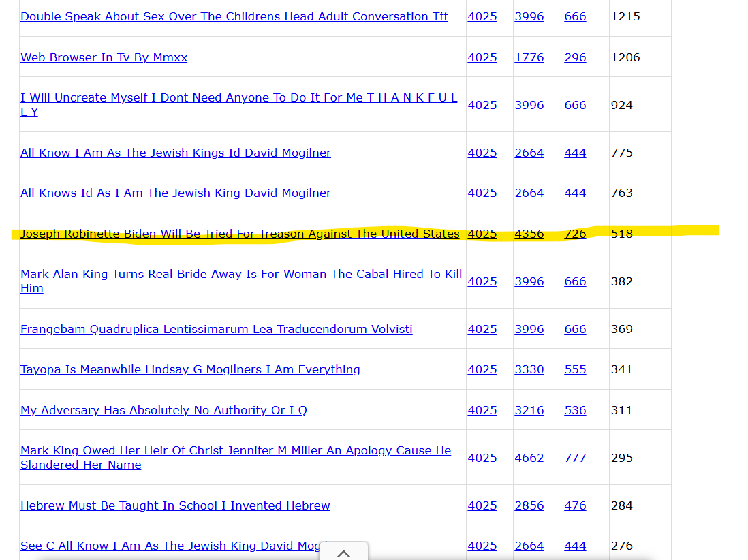Click 2664 in the 'See C All Know' row
This screenshot has height=560, width=748.
click(x=529, y=546)
